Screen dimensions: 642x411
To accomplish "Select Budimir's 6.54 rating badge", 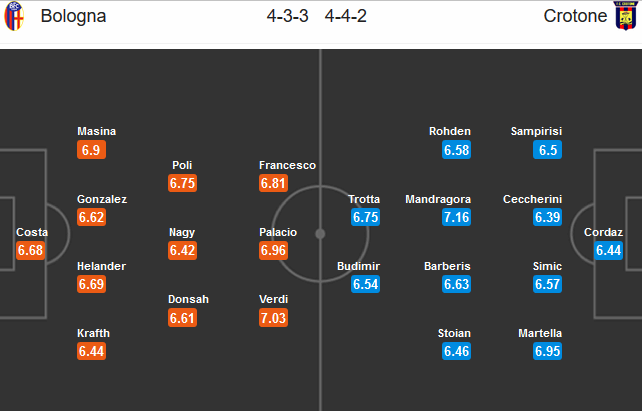I will 366,284.
